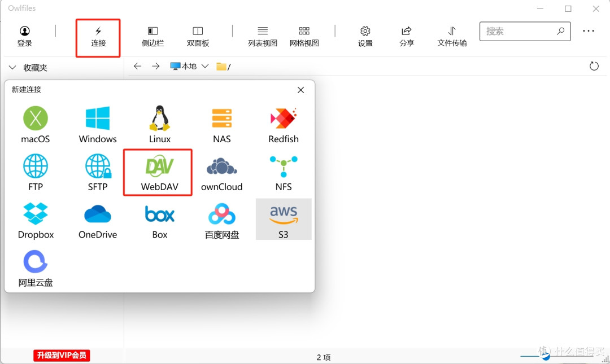This screenshot has height=364, width=610.
Task: Open the 设置 settings panel
Action: tap(365, 36)
